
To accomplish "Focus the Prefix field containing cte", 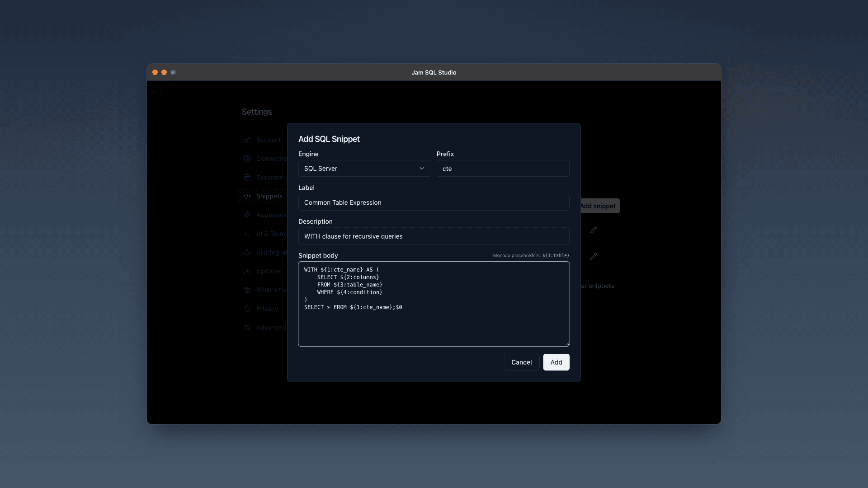I will pyautogui.click(x=503, y=169).
